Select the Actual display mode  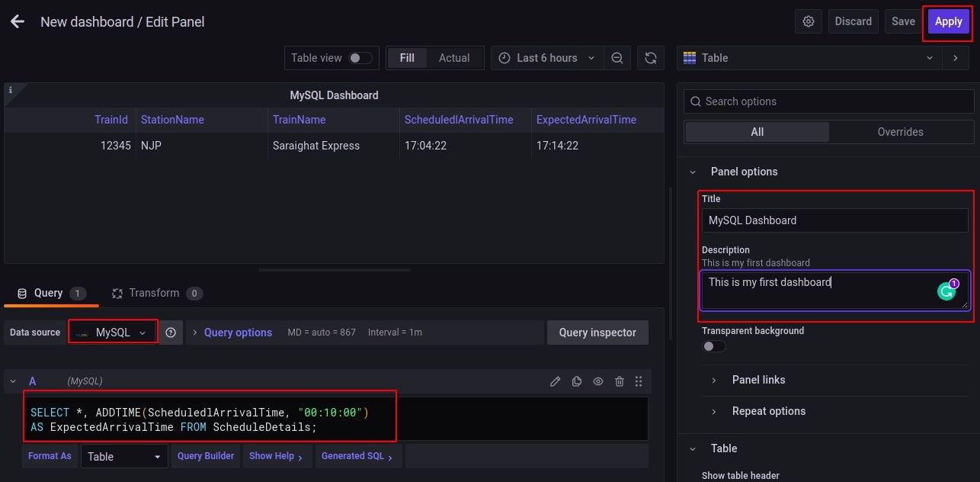pyautogui.click(x=454, y=58)
